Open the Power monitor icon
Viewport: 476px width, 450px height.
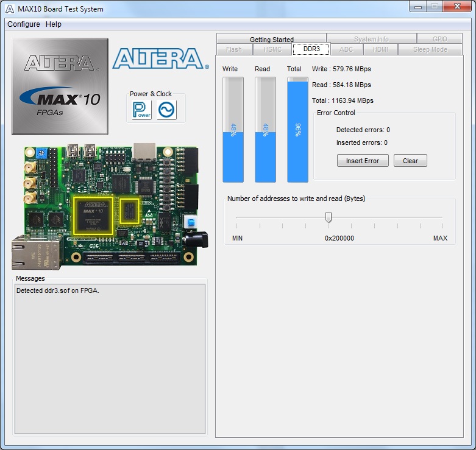click(x=142, y=110)
